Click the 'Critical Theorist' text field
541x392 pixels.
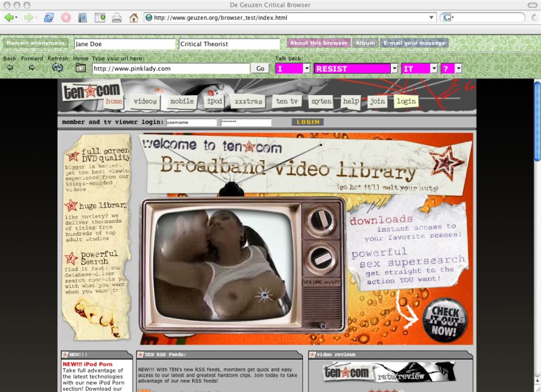(229, 44)
